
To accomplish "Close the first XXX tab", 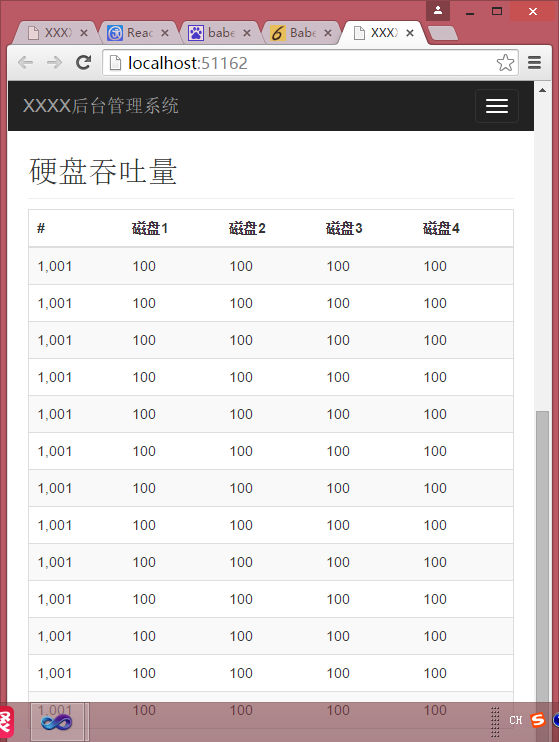I will [x=84, y=33].
